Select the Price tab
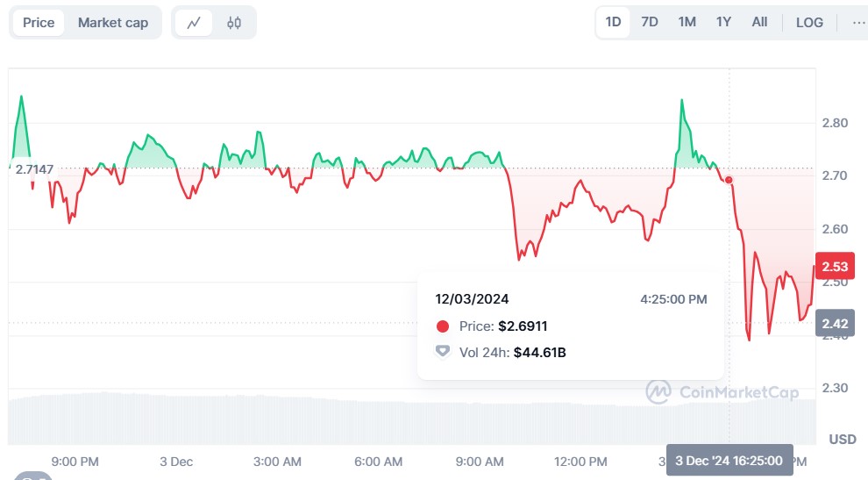Image resolution: width=868 pixels, height=480 pixels. (39, 23)
